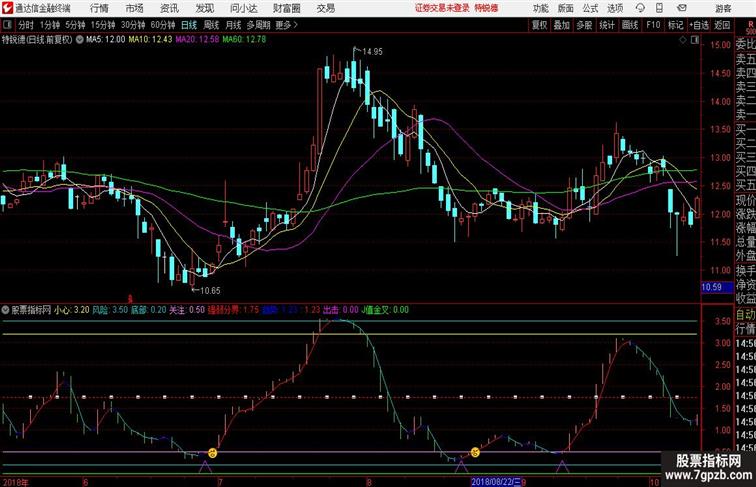Click the J值金叉: 0.00 indicator value

tap(385, 310)
